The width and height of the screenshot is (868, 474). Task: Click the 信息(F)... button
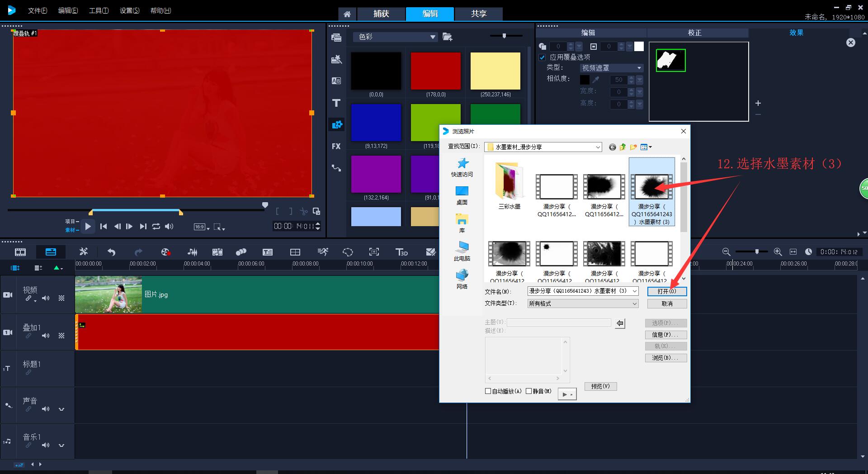[666, 335]
